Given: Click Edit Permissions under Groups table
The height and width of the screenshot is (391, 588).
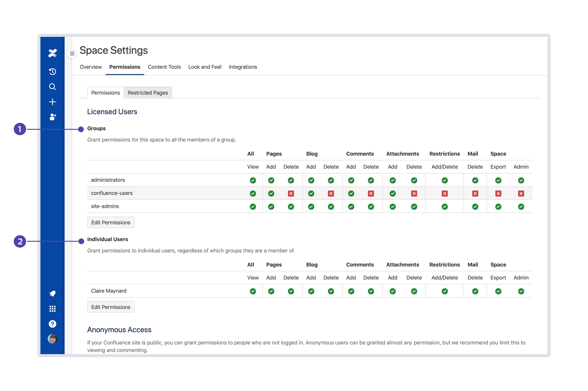Looking at the screenshot, I should pyautogui.click(x=111, y=222).
